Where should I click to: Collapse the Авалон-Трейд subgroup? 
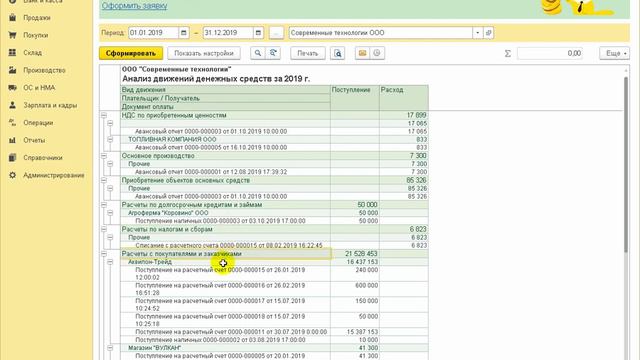click(x=110, y=262)
